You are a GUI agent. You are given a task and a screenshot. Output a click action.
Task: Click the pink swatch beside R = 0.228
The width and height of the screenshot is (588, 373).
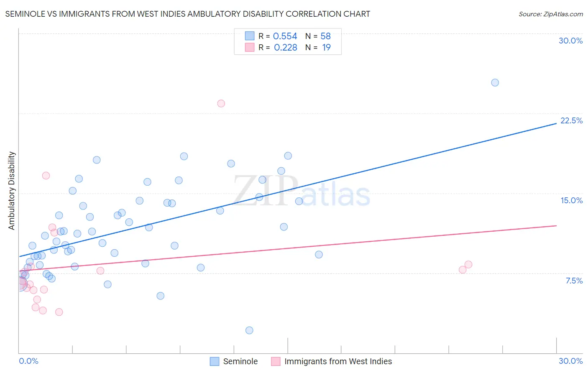click(250, 47)
